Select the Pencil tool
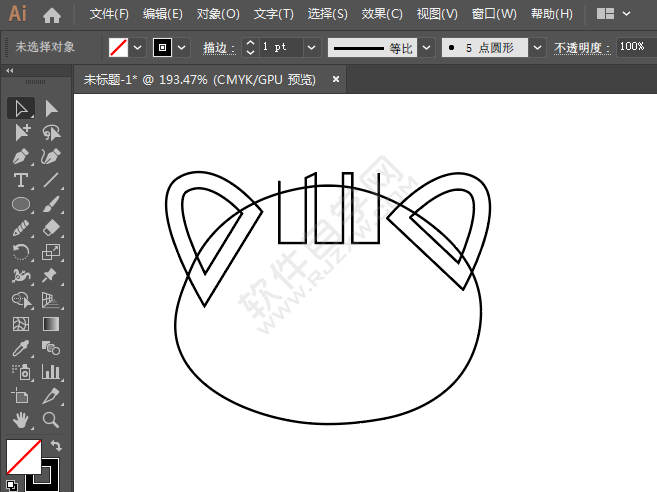The image size is (657, 492). click(x=21, y=228)
